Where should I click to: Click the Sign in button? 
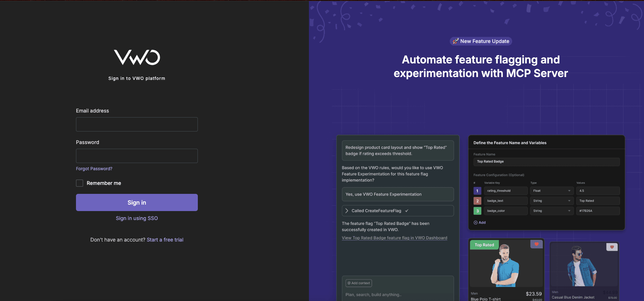click(x=137, y=202)
